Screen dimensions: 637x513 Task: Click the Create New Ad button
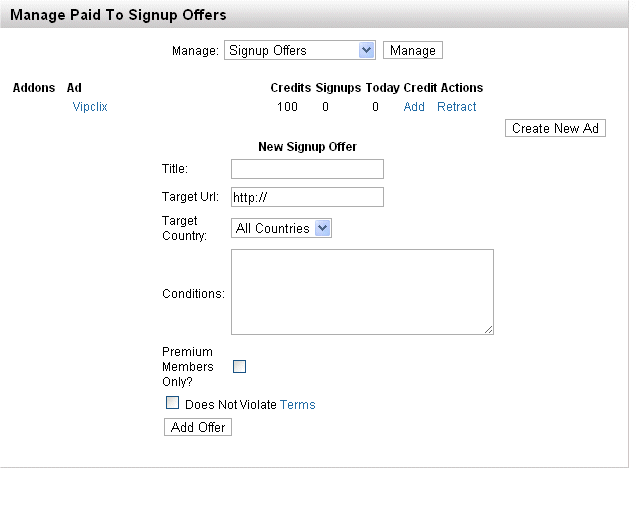[x=555, y=128]
